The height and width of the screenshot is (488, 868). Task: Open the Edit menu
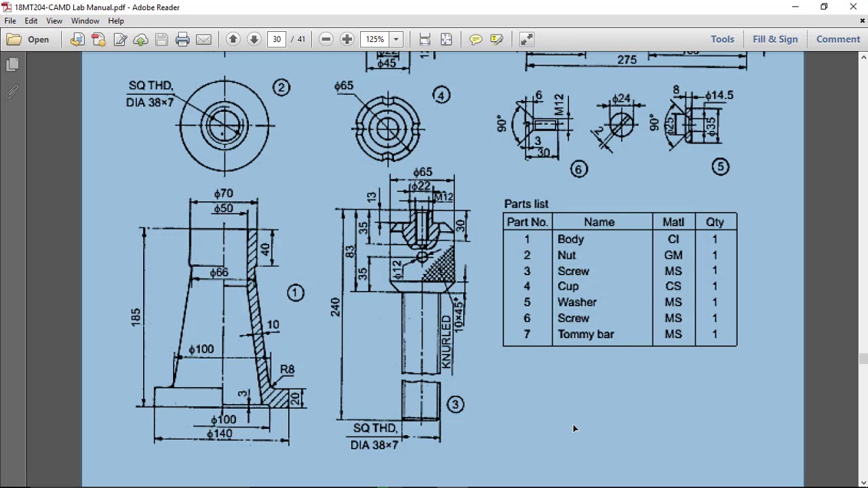click(x=31, y=21)
